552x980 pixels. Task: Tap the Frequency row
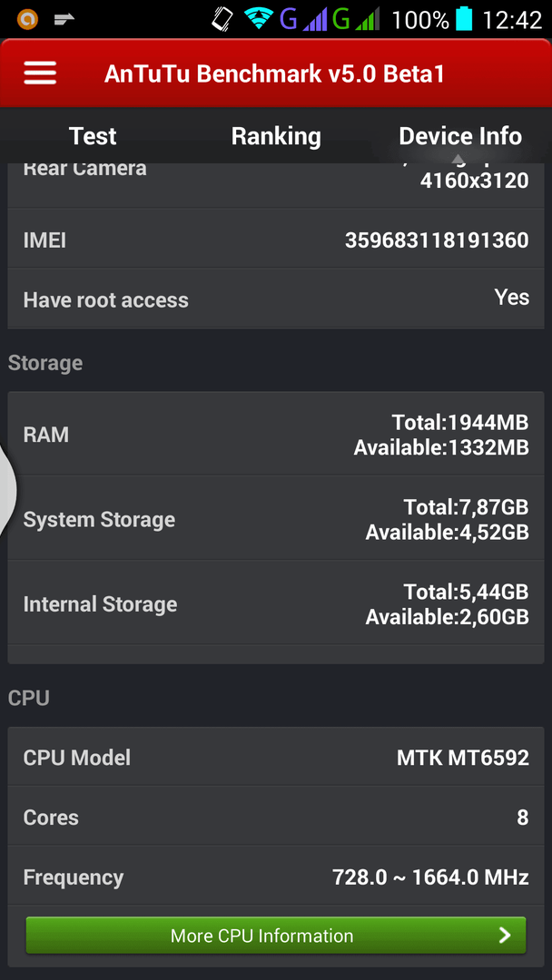coord(276,877)
